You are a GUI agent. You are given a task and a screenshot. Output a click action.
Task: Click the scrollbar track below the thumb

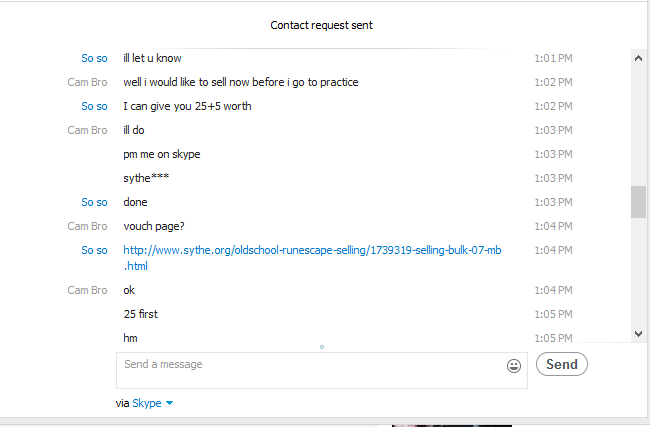pyautogui.click(x=638, y=272)
